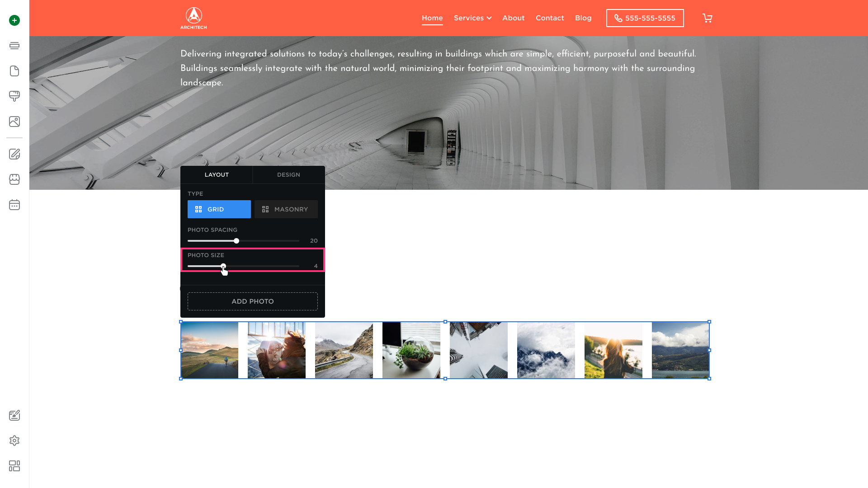Open the calendar bookings icon

pos(14,205)
